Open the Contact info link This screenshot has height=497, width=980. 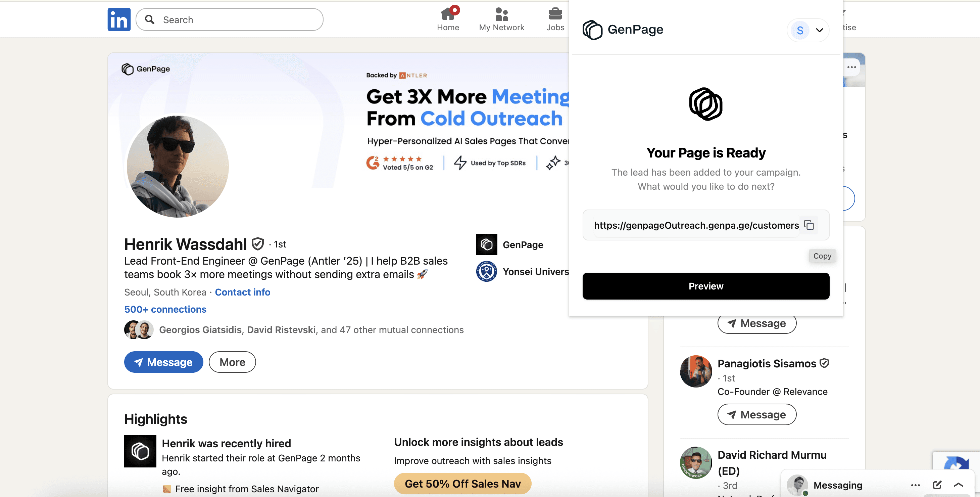point(242,292)
